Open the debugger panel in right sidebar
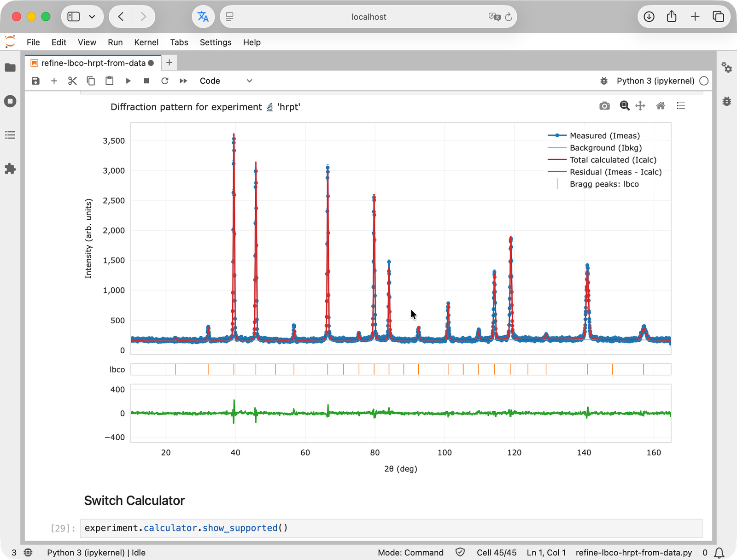737x560 pixels. (727, 101)
